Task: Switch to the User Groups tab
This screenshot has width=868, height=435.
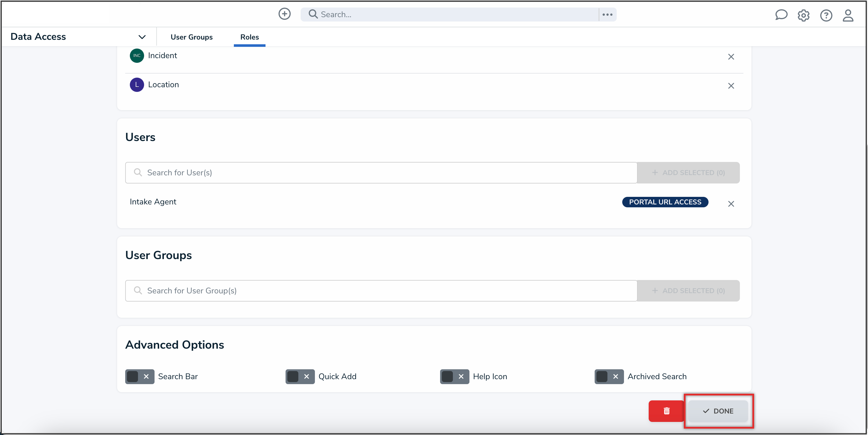Action: [191, 37]
